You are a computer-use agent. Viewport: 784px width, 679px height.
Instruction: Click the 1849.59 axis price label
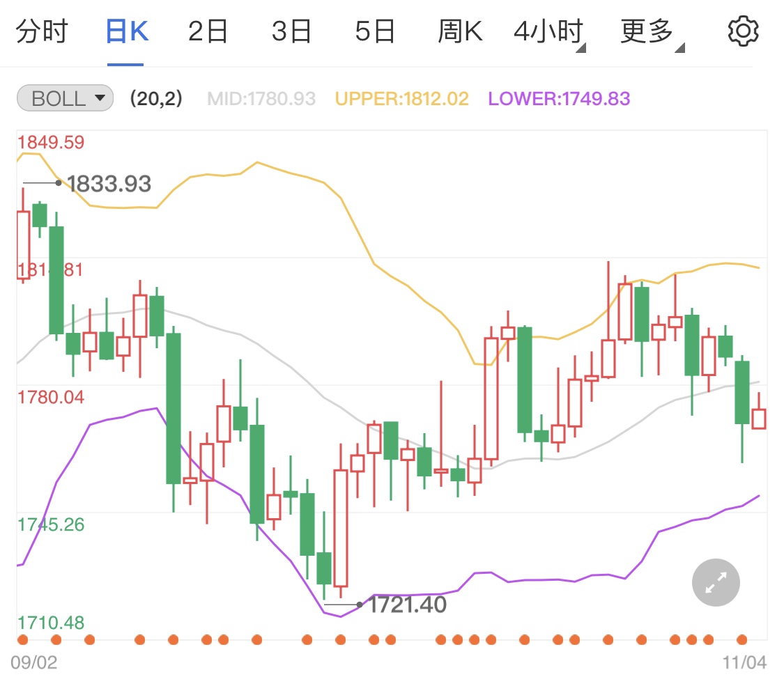(x=51, y=142)
